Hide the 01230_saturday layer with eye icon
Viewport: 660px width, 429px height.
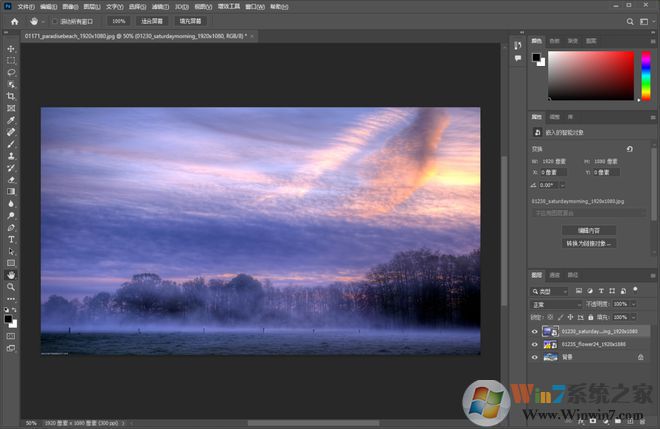click(535, 330)
